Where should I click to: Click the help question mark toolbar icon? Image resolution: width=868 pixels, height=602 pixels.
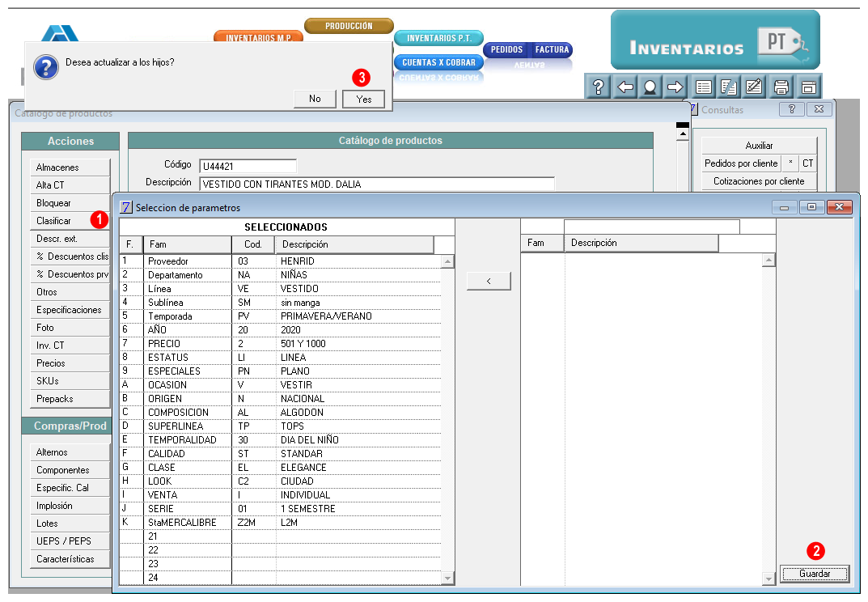[x=598, y=87]
